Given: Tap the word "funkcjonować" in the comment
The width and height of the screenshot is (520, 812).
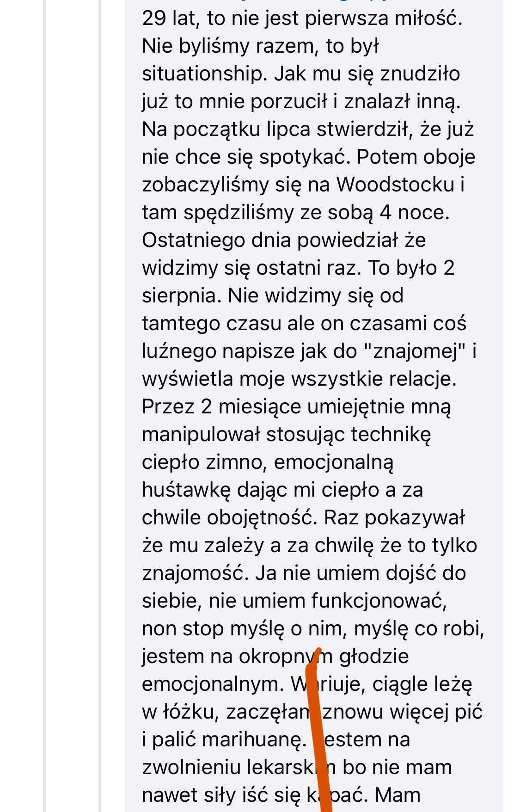Looking at the screenshot, I should point(379,601).
